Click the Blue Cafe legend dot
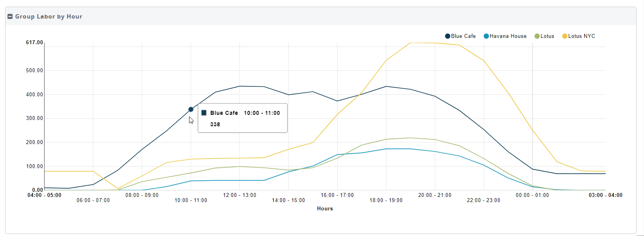This screenshot has height=236, width=644. click(447, 36)
